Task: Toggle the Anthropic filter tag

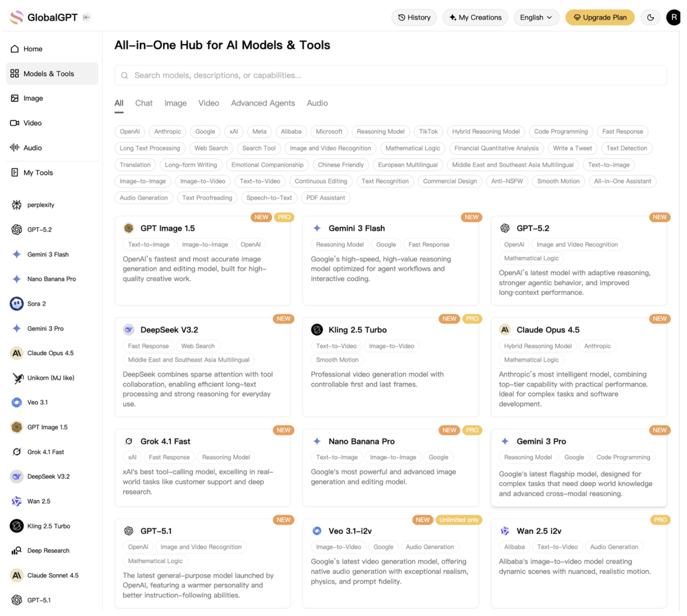Action: (168, 132)
